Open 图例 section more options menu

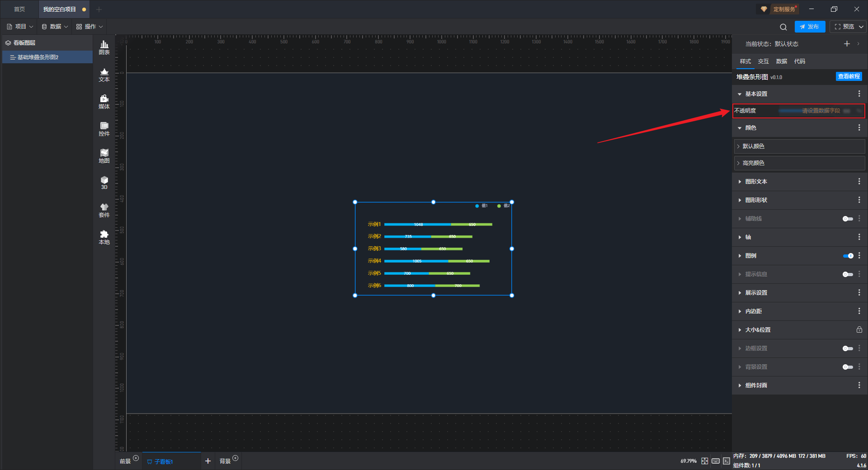[859, 255]
